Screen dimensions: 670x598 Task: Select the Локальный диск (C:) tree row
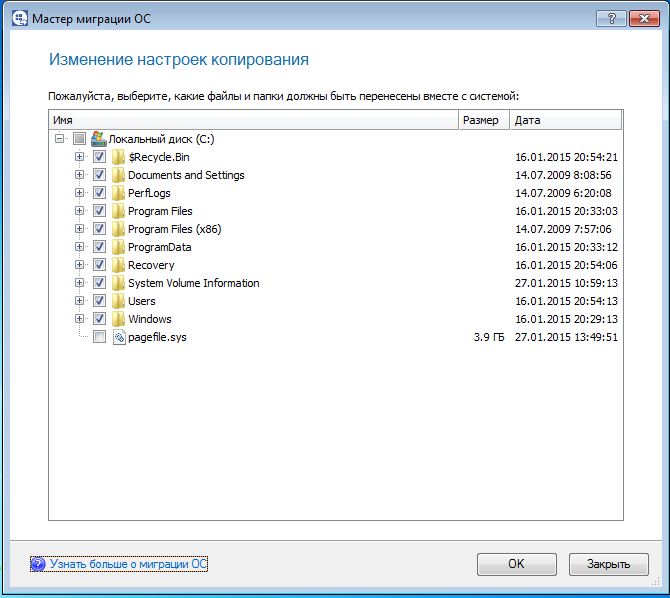click(x=161, y=139)
